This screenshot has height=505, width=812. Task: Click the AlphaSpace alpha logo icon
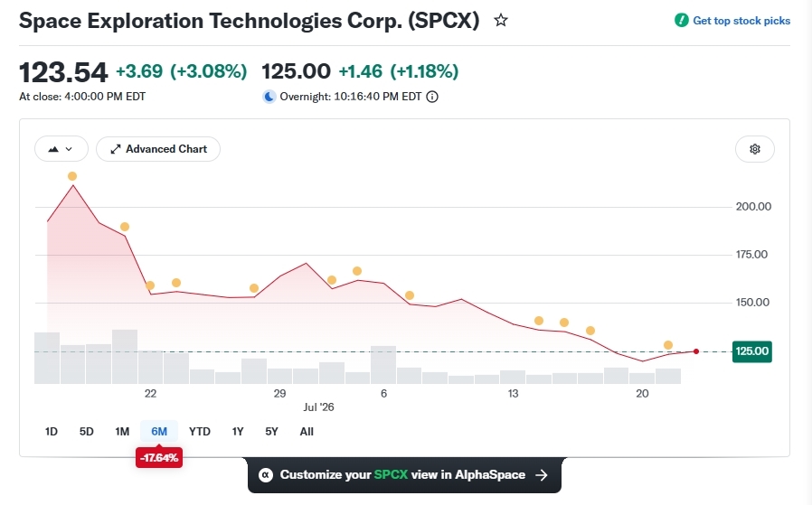[x=266, y=475]
